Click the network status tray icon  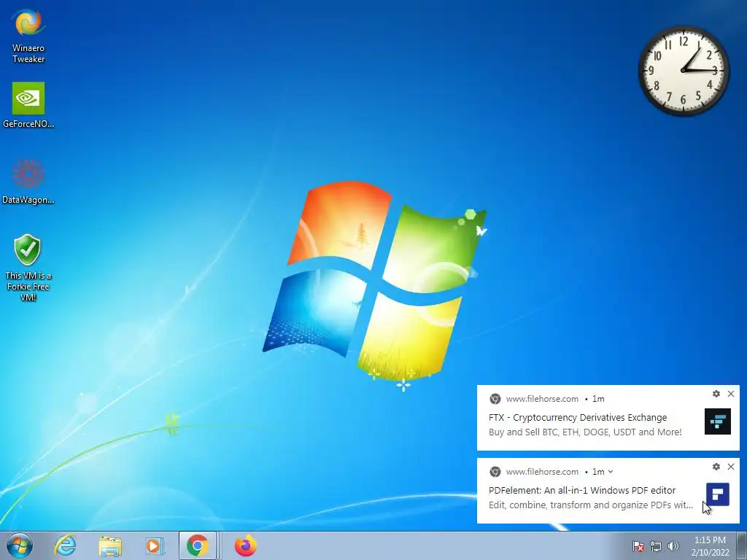pos(656,546)
